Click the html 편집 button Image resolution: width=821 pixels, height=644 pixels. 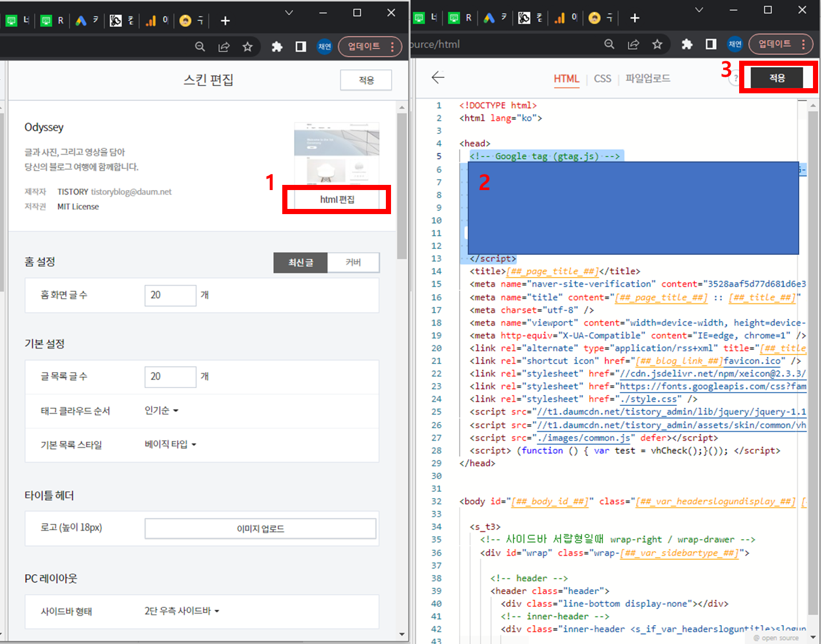click(x=337, y=199)
